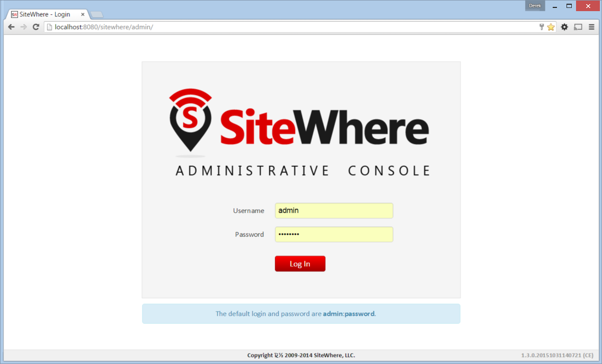Screen dimensions: 602x364
Task: Click the admin:password default credentials text
Action: click(x=349, y=314)
